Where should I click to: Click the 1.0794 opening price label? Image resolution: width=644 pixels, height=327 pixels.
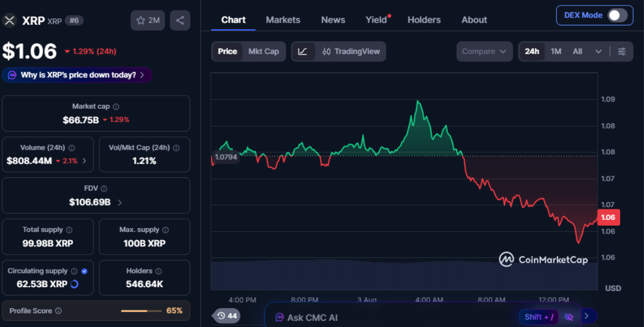226,157
